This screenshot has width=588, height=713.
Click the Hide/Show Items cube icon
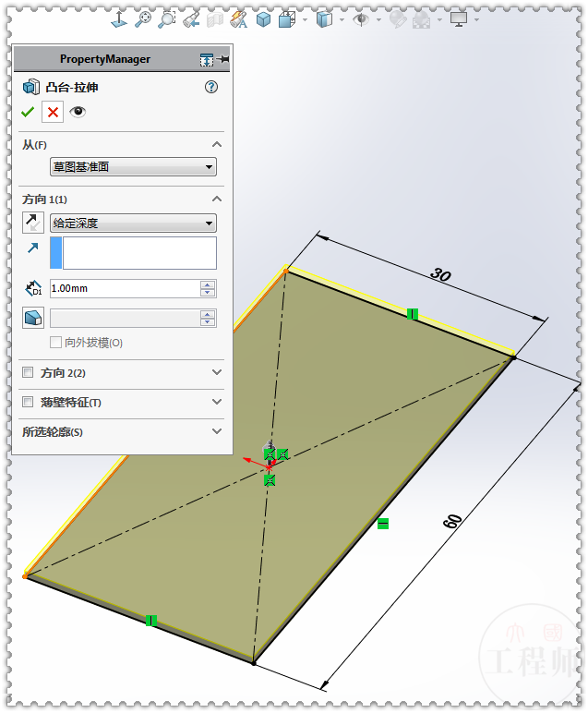point(324,19)
